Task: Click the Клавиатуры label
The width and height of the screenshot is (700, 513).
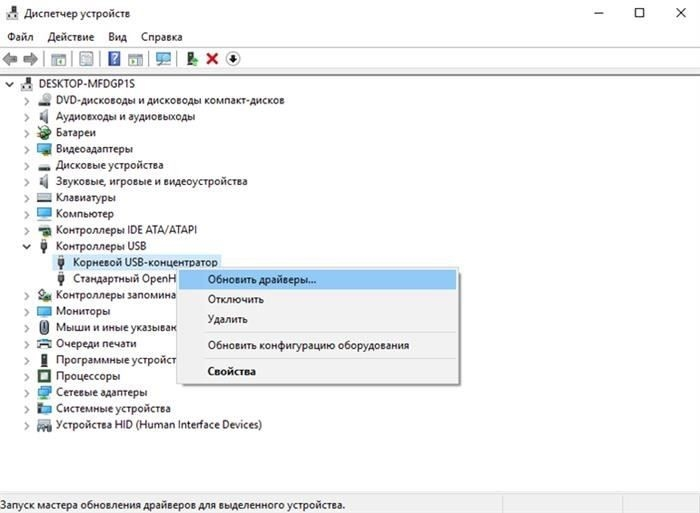Action: (x=86, y=197)
